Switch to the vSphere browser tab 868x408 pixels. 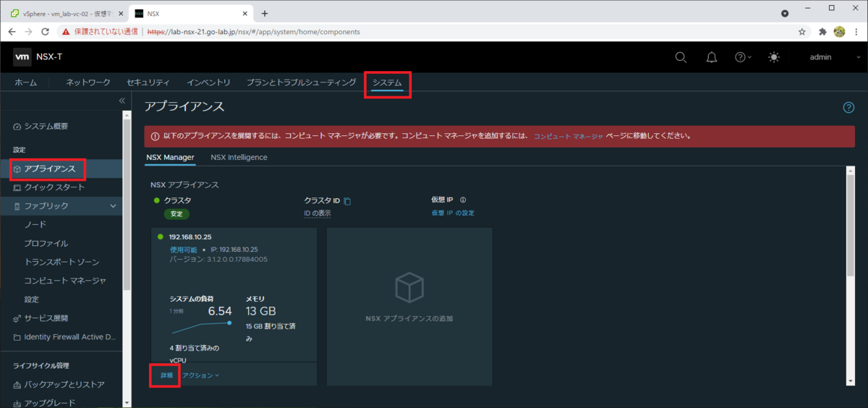(65, 14)
